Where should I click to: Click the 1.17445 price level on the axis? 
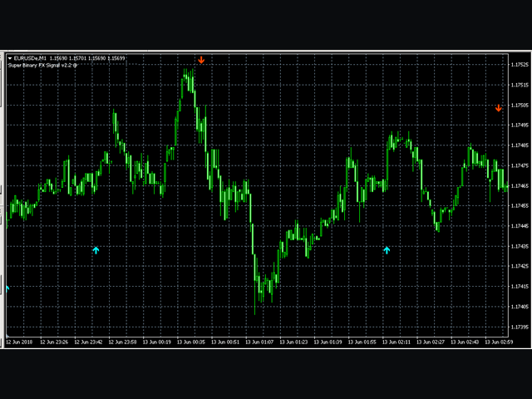520,226
